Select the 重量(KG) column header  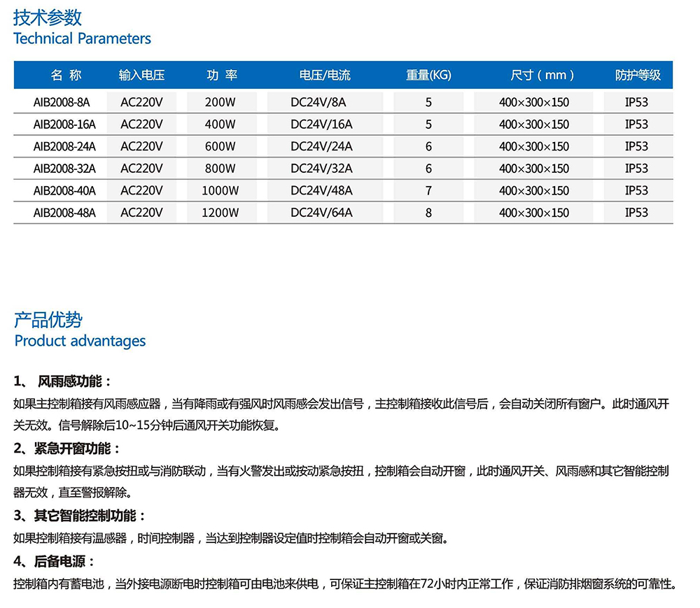click(428, 76)
